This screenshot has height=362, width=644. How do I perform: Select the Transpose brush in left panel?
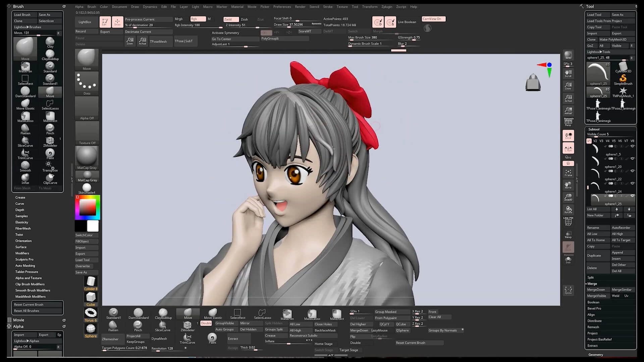[x=50, y=166]
